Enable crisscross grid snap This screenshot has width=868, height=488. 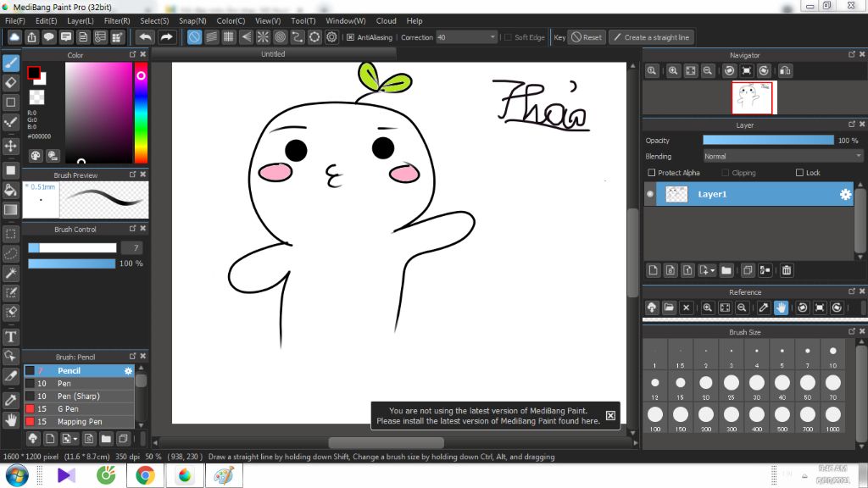(x=229, y=37)
